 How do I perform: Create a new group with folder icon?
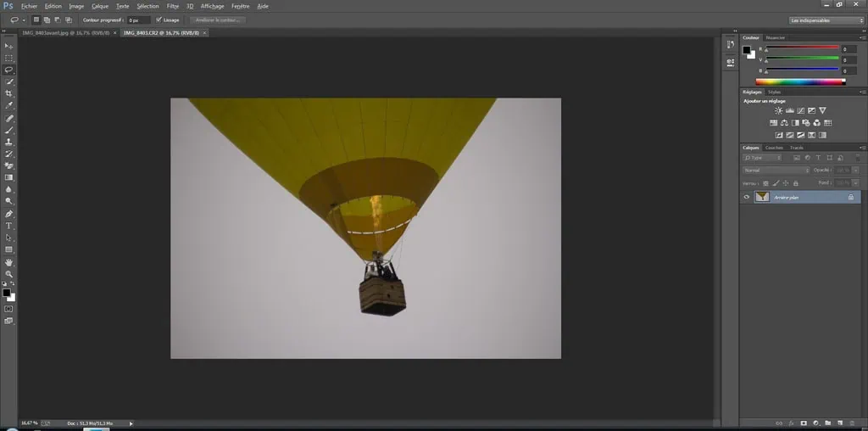[x=827, y=422]
